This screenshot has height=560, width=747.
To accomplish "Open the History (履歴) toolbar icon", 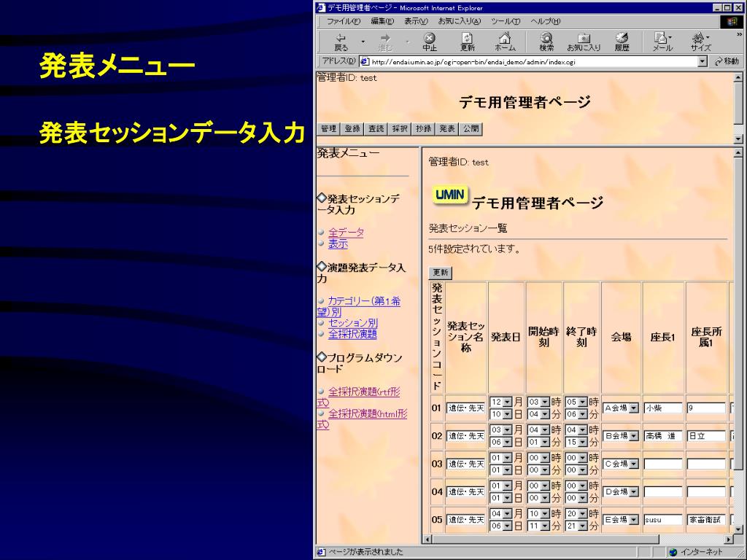I will (622, 42).
